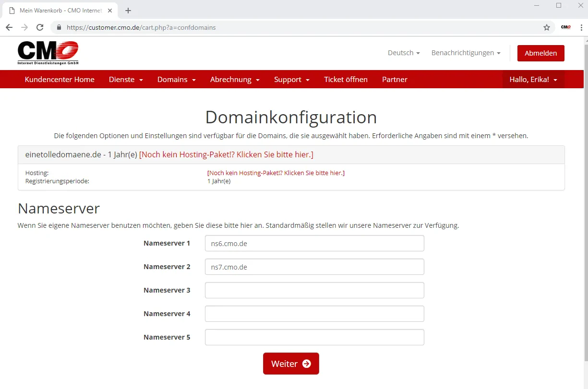Click the padlock icon in address bar
The height and width of the screenshot is (389, 588).
point(59,27)
